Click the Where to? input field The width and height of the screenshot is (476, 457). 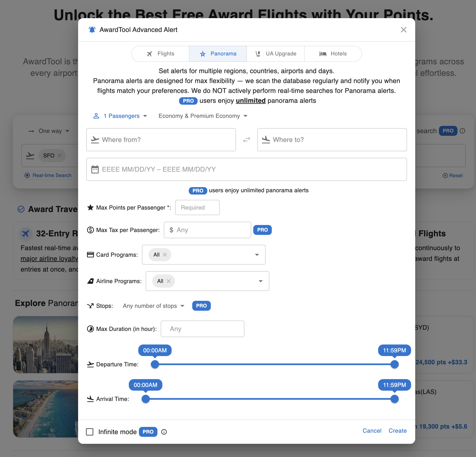click(332, 140)
